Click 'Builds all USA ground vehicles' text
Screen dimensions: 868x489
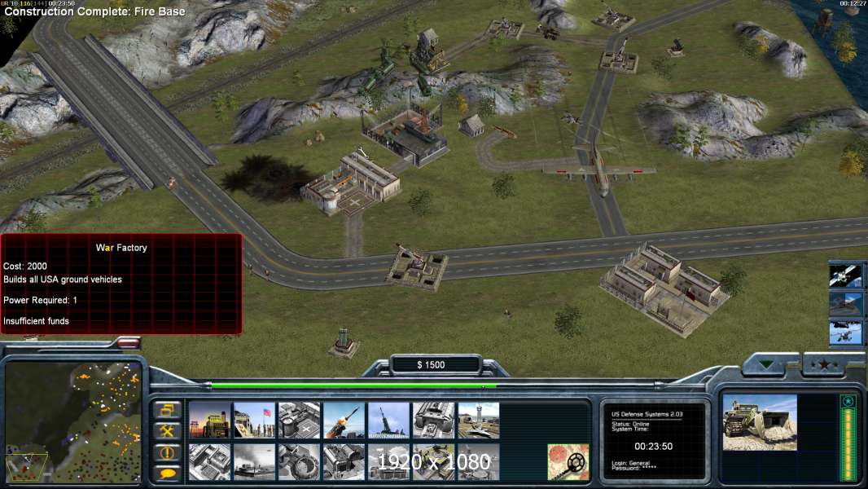pos(63,280)
